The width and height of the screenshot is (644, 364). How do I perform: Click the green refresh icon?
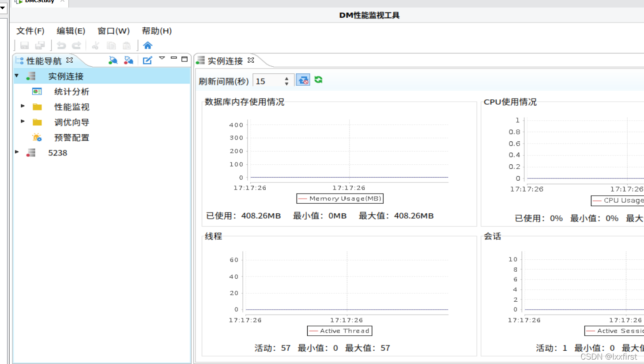(318, 80)
